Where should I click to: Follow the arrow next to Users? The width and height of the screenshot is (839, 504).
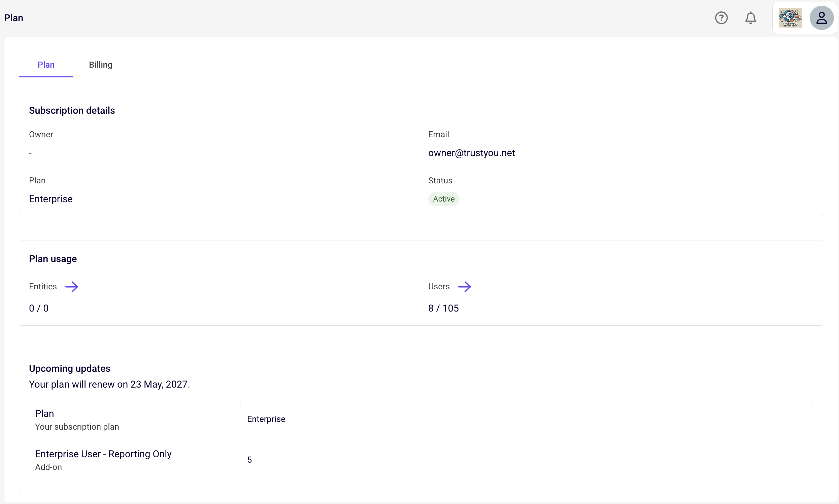pos(464,287)
